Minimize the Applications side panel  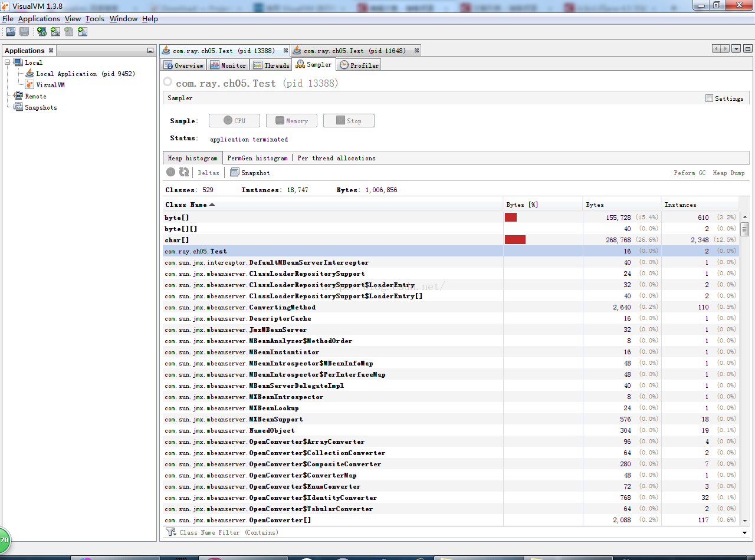150,51
